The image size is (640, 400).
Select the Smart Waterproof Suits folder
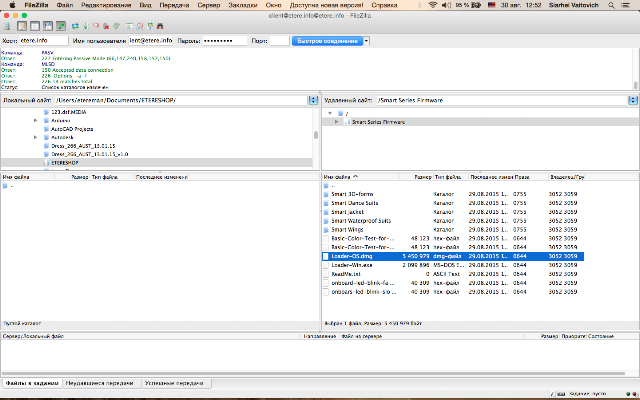click(x=361, y=221)
